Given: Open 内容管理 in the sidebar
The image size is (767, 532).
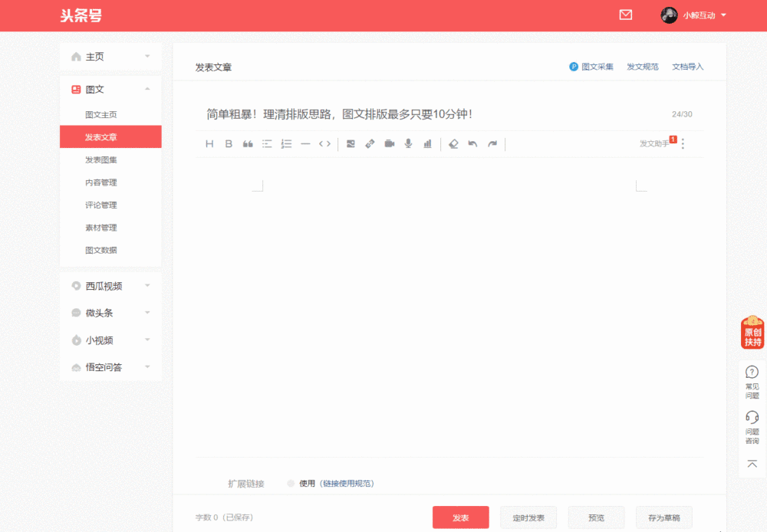Looking at the screenshot, I should [x=100, y=182].
